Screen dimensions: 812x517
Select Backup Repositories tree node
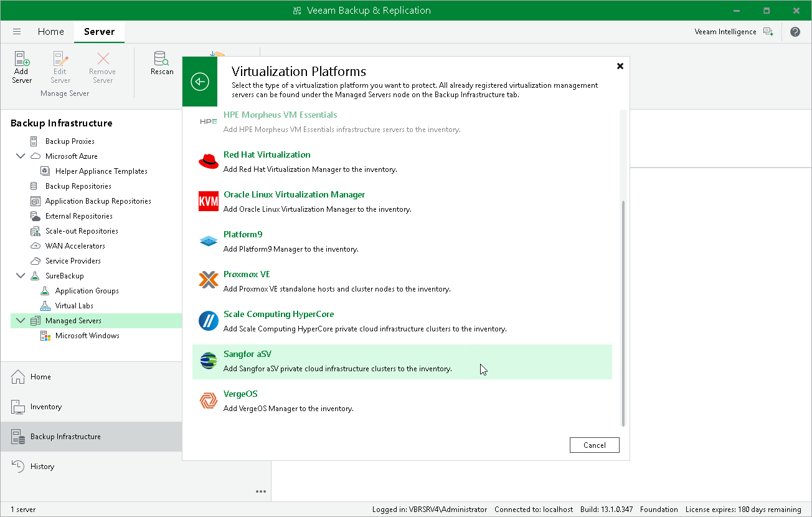[78, 186]
